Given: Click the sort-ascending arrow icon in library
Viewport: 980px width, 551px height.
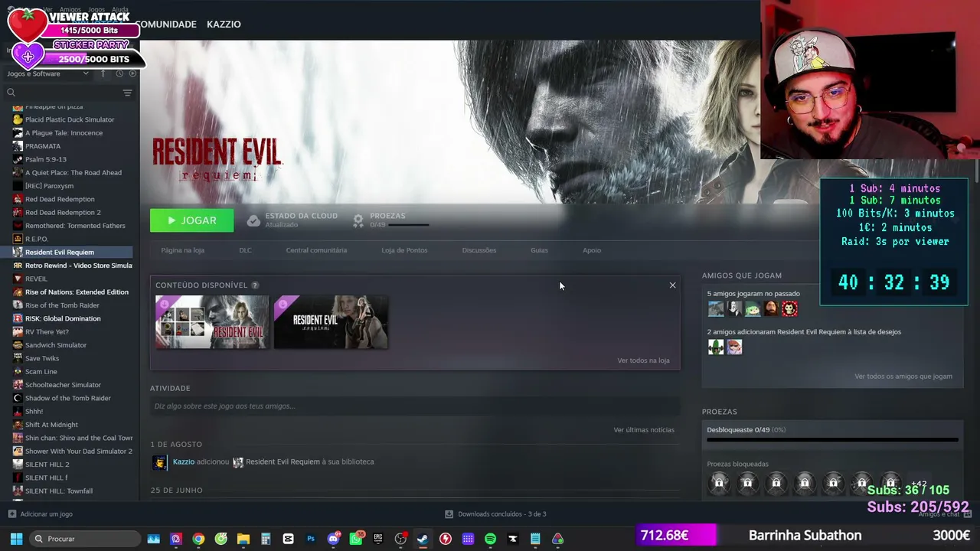Looking at the screenshot, I should (x=103, y=73).
